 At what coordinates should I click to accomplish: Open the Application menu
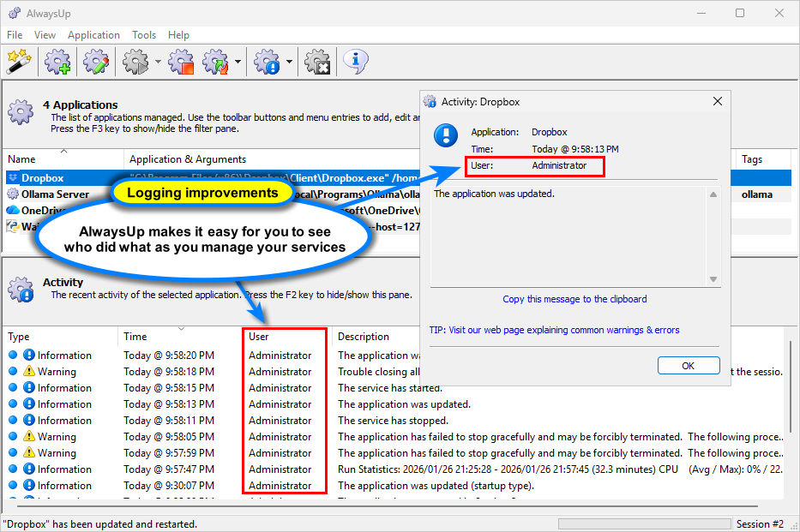coord(93,35)
